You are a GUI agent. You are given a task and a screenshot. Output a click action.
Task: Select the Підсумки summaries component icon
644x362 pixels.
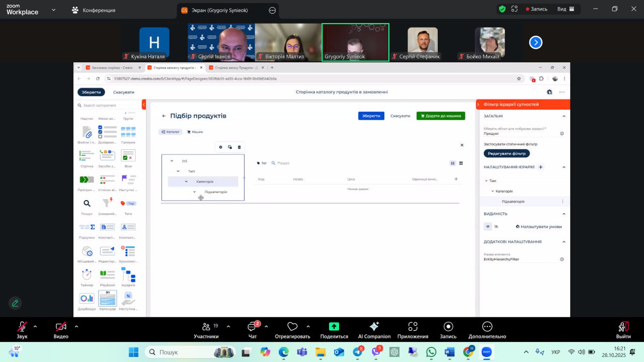click(x=87, y=227)
